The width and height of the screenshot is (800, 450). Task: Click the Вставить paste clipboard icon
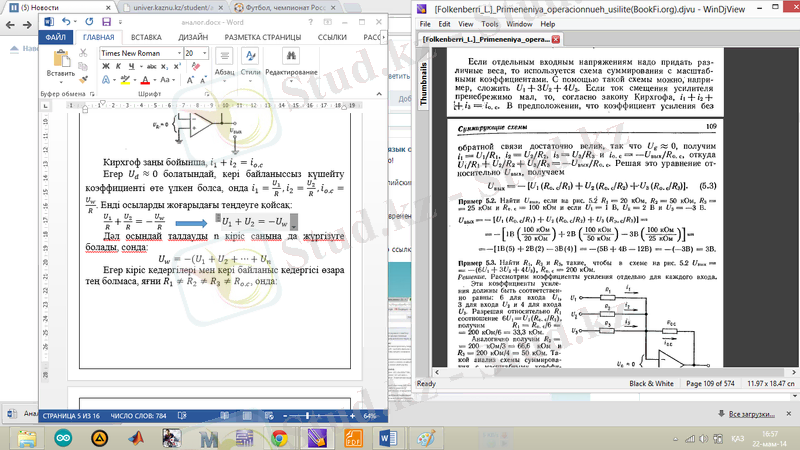point(59,57)
